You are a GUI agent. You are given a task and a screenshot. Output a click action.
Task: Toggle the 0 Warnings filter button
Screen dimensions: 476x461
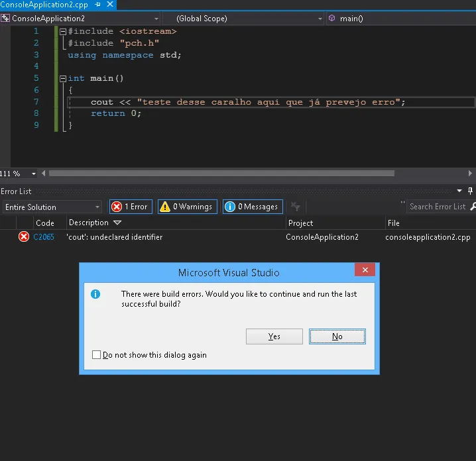[186, 207]
